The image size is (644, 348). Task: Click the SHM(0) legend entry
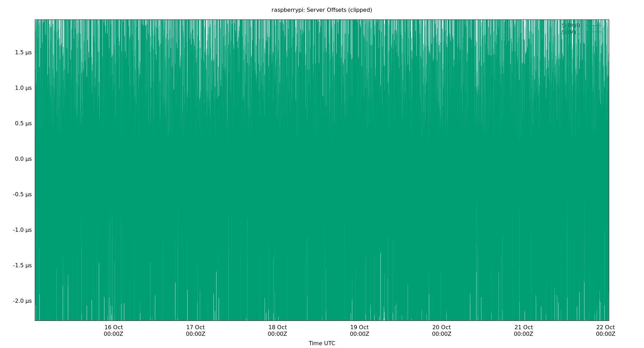point(571,26)
